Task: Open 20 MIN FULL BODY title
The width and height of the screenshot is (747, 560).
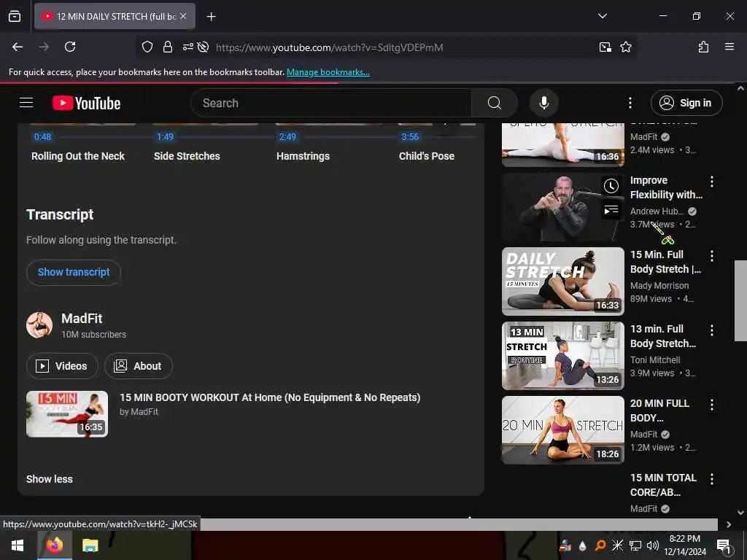Action: (x=659, y=411)
